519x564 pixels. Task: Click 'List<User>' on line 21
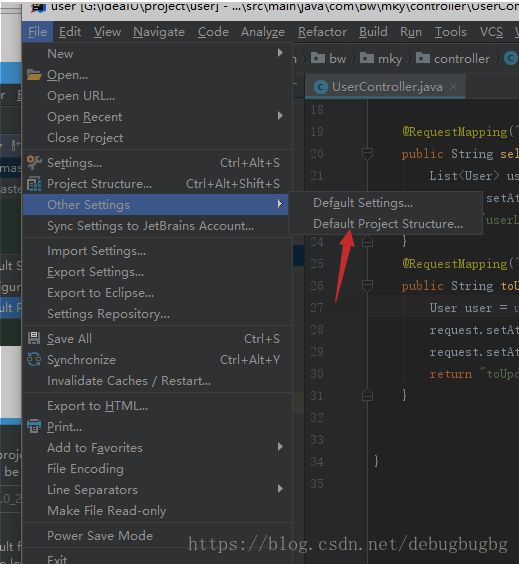[464, 176]
